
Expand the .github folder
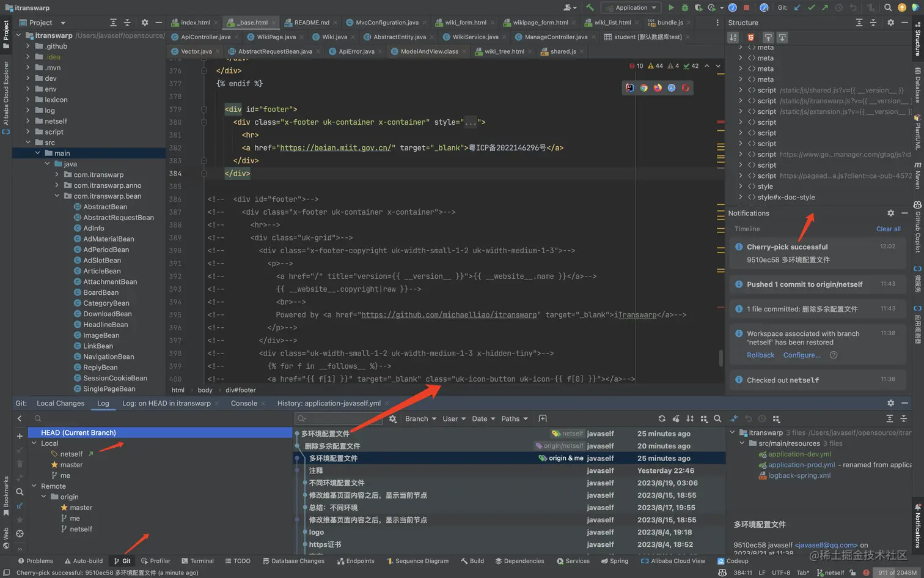(x=28, y=46)
